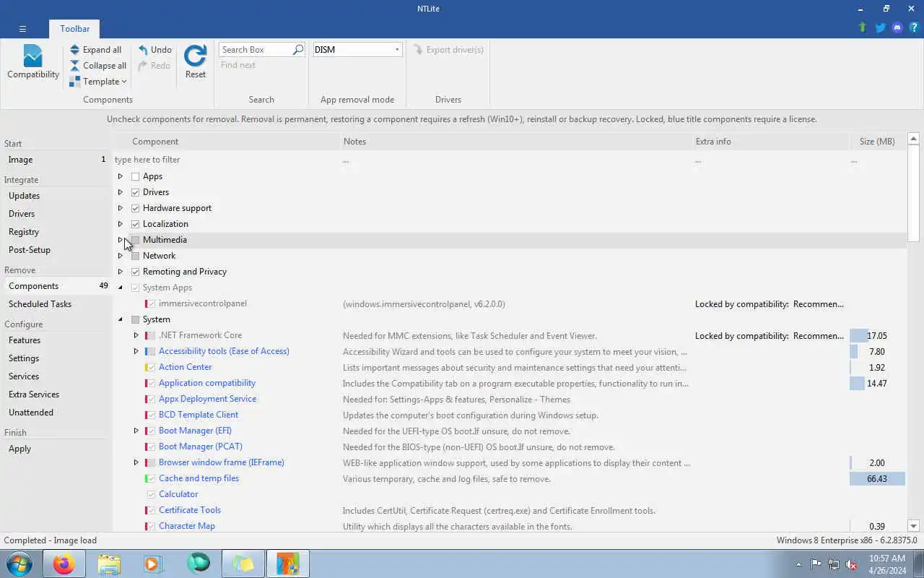
Task: Expand Boot Manager (EFI) node
Action: pyautogui.click(x=136, y=431)
